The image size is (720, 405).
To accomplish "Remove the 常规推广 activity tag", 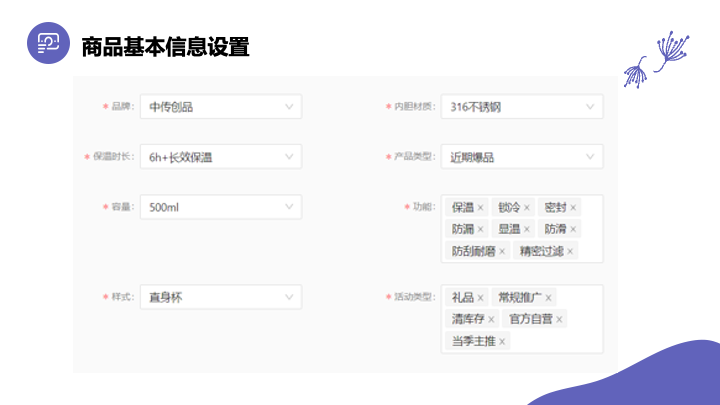I will coord(548,298).
